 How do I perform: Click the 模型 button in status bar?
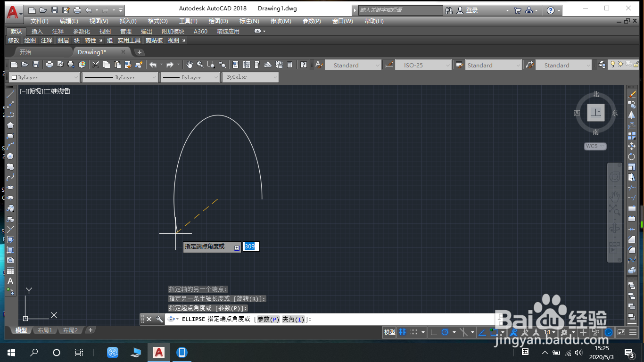point(390,332)
